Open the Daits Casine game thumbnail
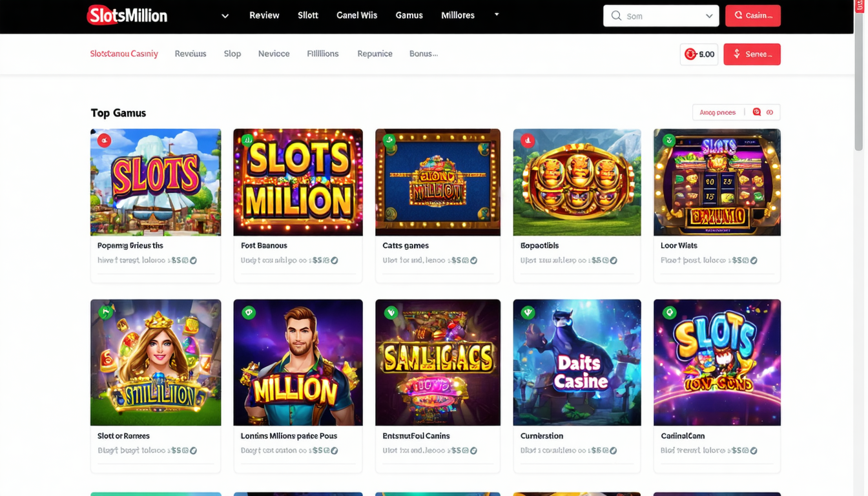The width and height of the screenshot is (868, 496). click(x=577, y=362)
